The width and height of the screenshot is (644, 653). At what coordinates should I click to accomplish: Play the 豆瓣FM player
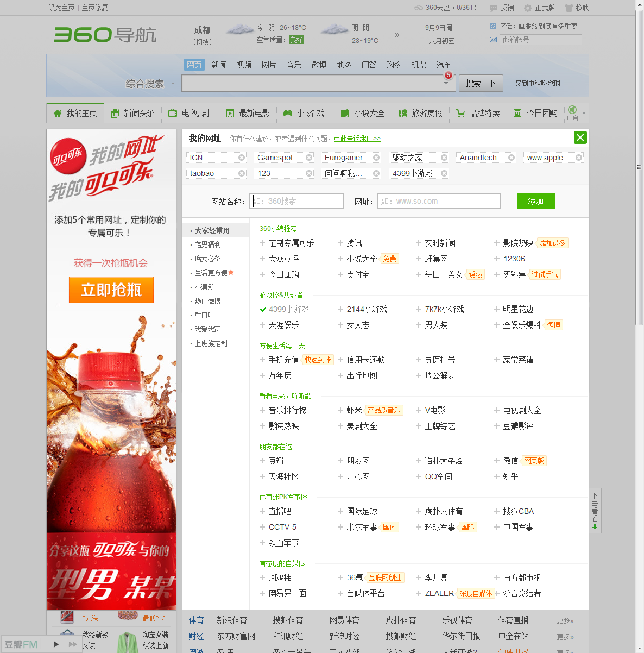[56, 644]
